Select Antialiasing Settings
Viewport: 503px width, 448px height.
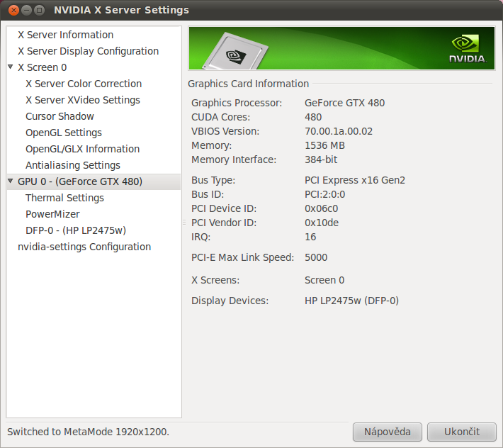[x=73, y=165]
